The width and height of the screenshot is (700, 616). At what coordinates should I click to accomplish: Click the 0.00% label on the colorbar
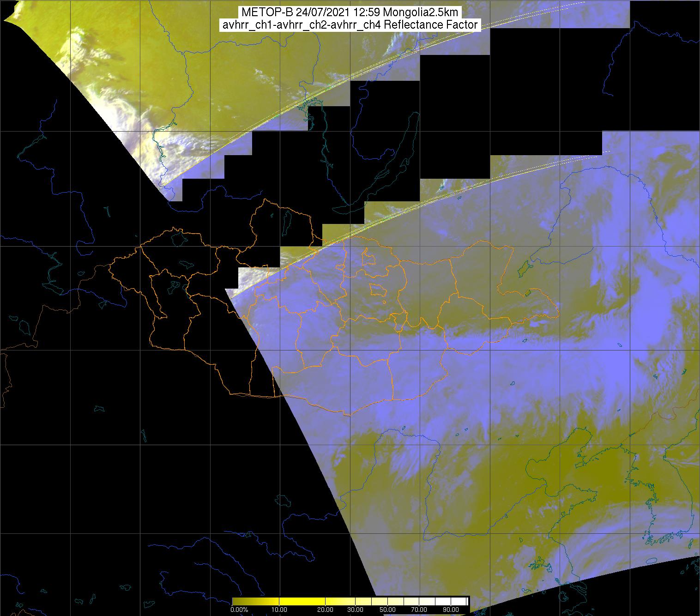(239, 610)
